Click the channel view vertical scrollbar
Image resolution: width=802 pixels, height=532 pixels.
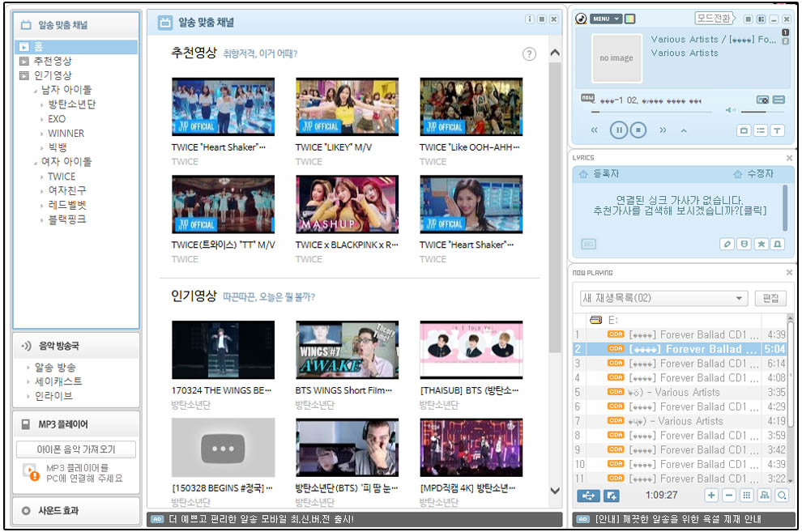pos(554,207)
